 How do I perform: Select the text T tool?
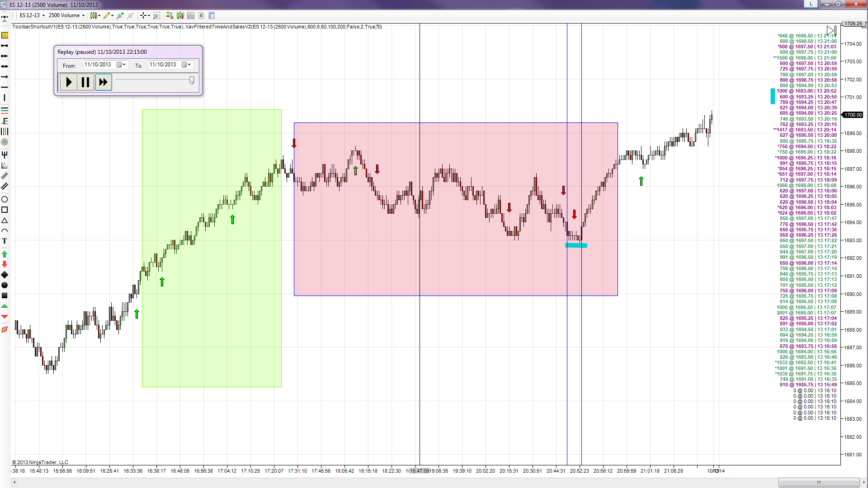point(5,241)
